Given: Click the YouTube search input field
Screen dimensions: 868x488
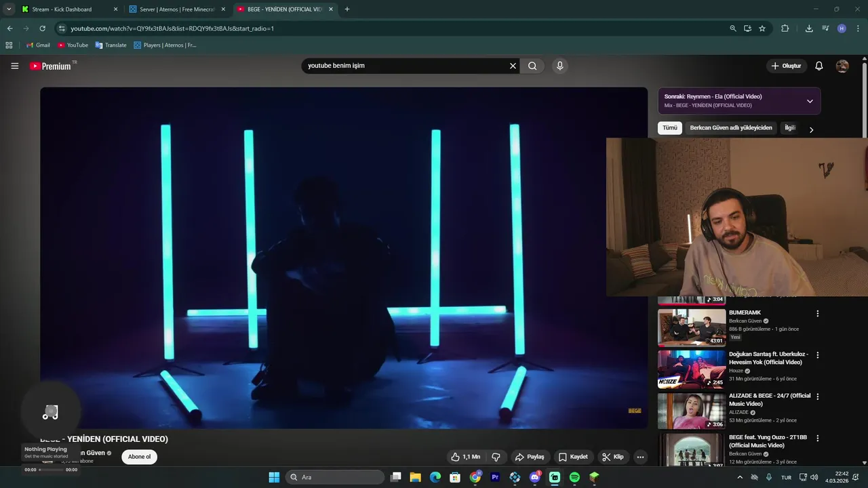Looking at the screenshot, I should [406, 66].
